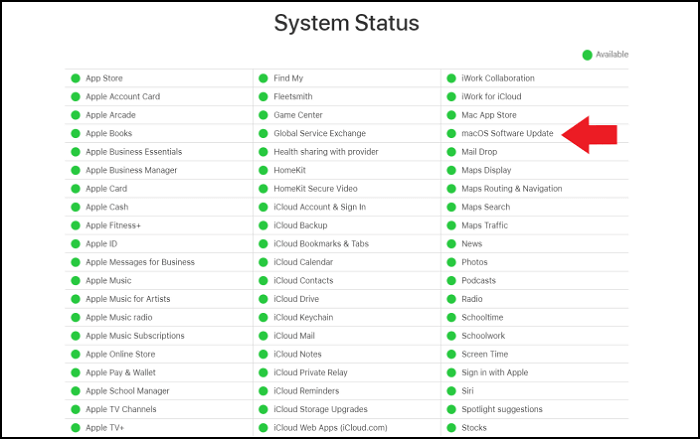The image size is (700, 439).
Task: Click the status dot beside macOS Software Update
Action: click(451, 133)
